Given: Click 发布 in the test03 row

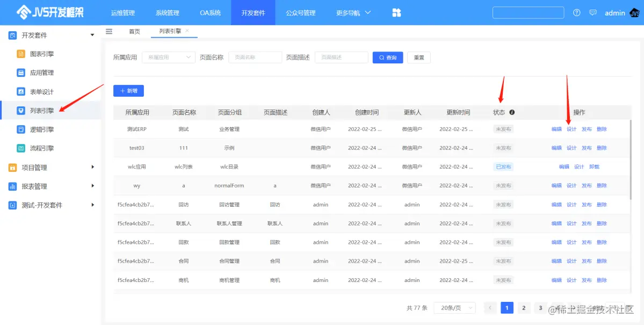Looking at the screenshot, I should tap(587, 148).
